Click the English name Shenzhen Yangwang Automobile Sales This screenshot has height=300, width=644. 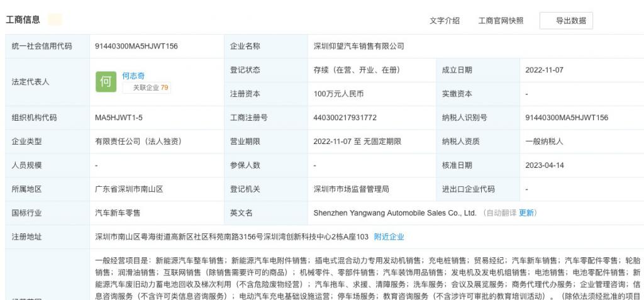click(x=394, y=213)
